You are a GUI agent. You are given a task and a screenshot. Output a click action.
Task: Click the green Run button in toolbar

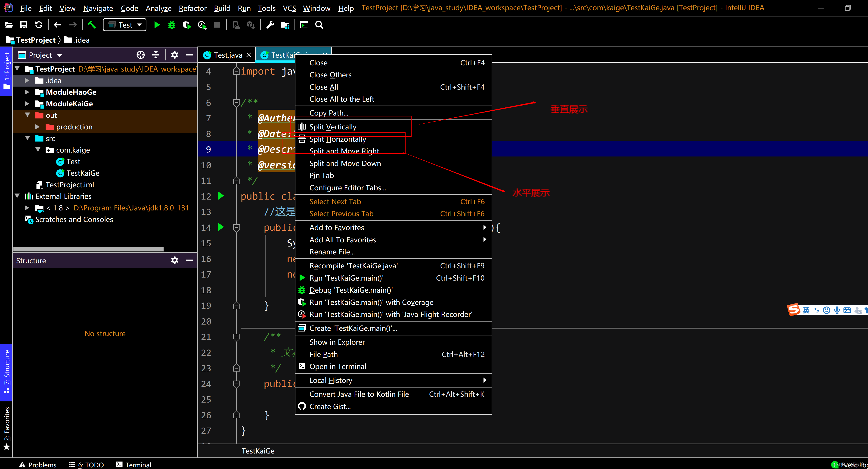(x=157, y=25)
